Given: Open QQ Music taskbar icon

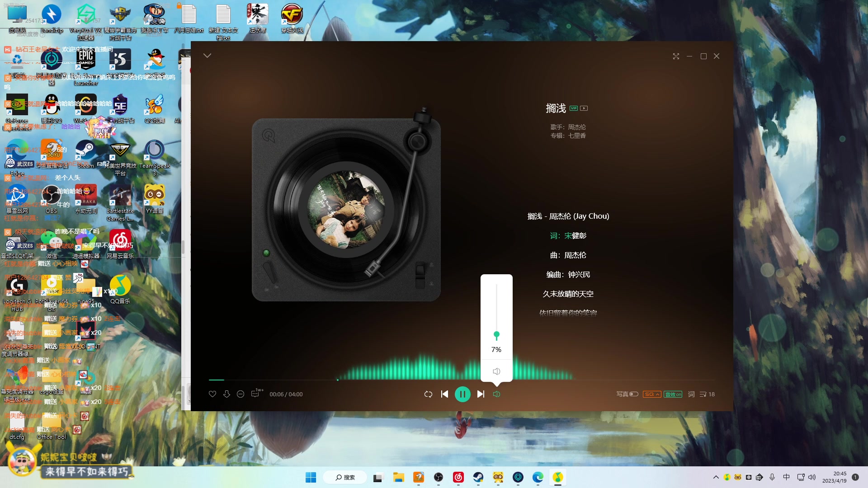Looking at the screenshot, I should point(558,477).
